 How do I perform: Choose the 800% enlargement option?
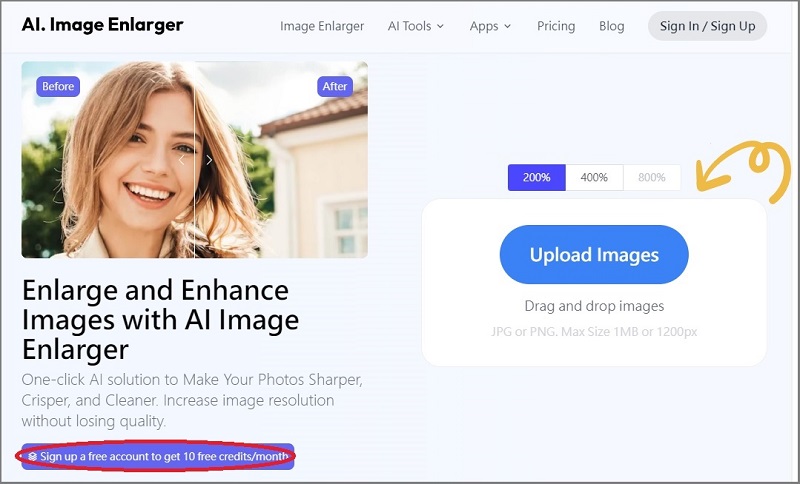coord(652,177)
